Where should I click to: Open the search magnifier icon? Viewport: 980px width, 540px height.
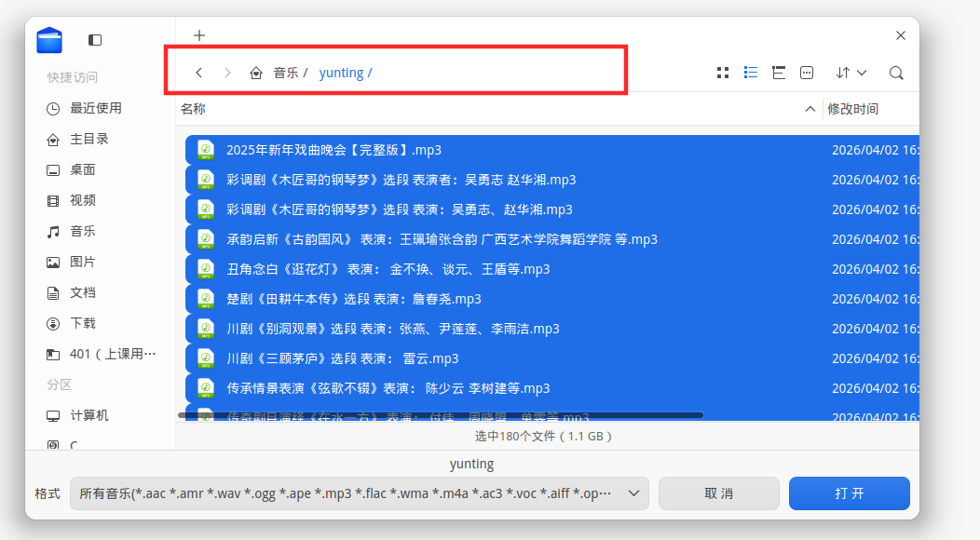[x=896, y=74]
